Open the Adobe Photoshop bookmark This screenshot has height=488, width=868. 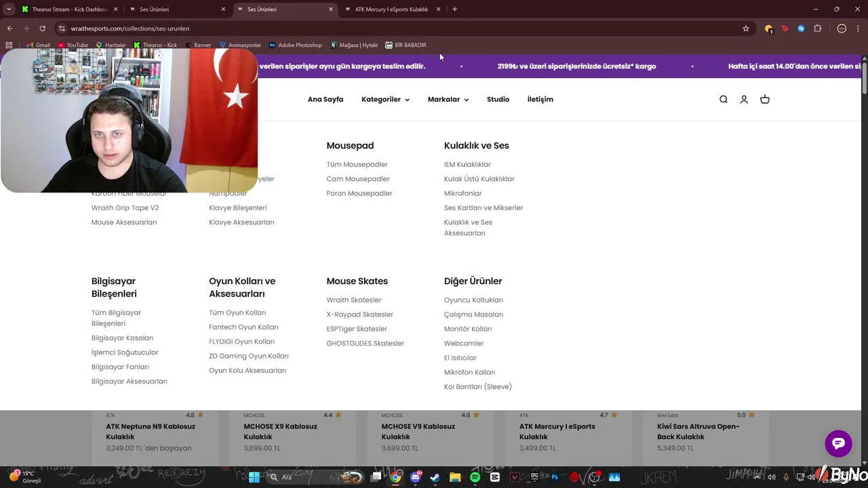pyautogui.click(x=295, y=45)
